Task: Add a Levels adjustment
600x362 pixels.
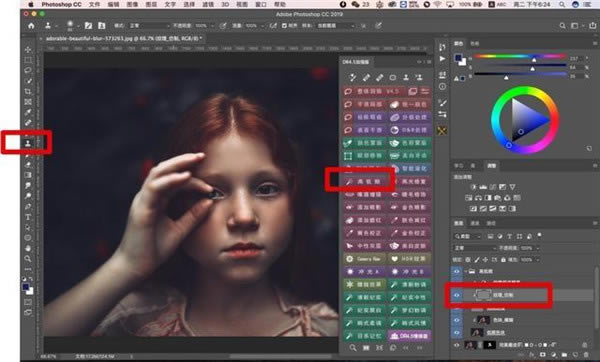Action: click(483, 187)
